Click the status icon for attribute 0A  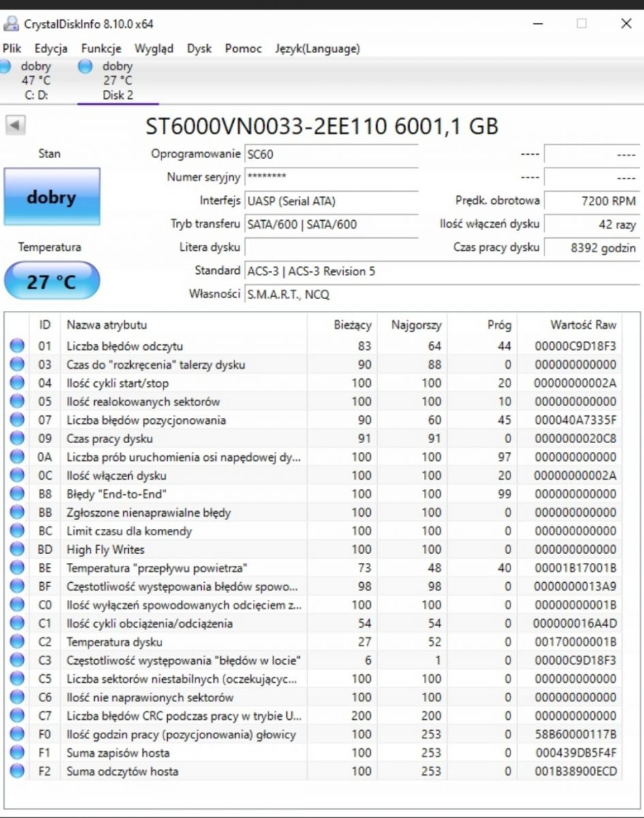(x=16, y=457)
